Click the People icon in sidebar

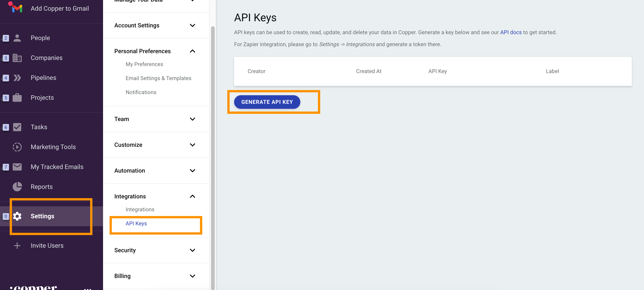16,38
